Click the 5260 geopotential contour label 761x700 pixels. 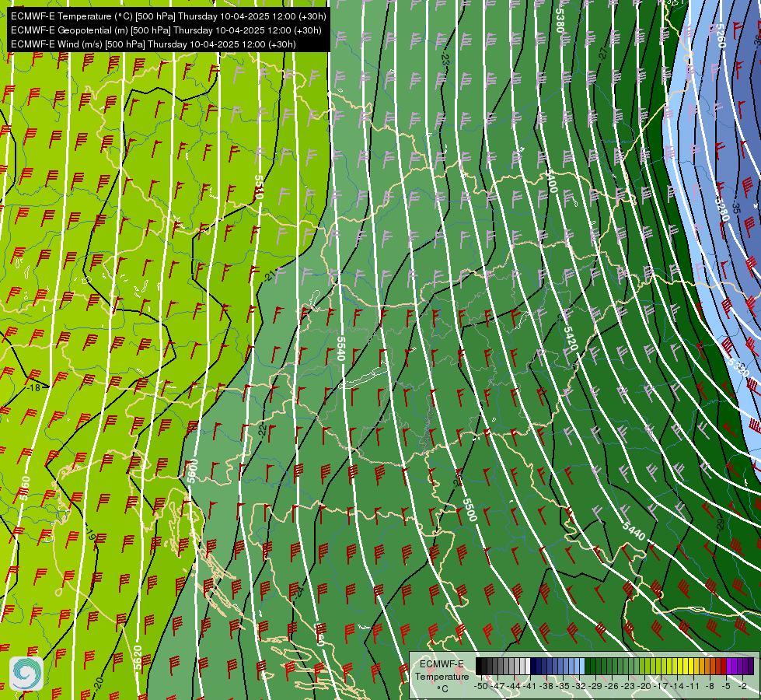pyautogui.click(x=721, y=36)
